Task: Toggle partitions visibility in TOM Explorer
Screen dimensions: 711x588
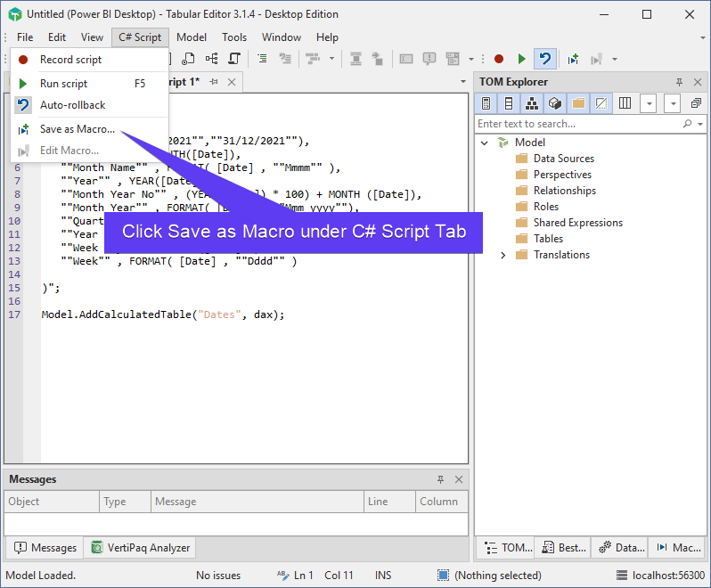Action: [554, 103]
